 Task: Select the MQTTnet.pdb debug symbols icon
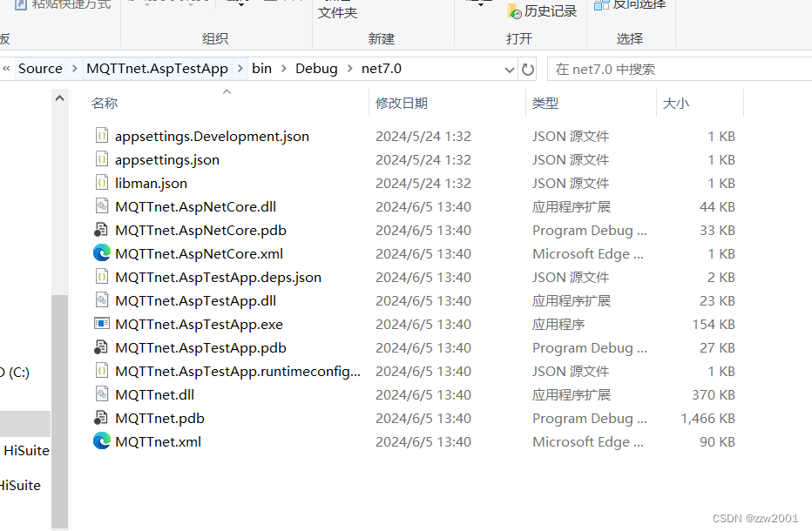pyautogui.click(x=103, y=418)
